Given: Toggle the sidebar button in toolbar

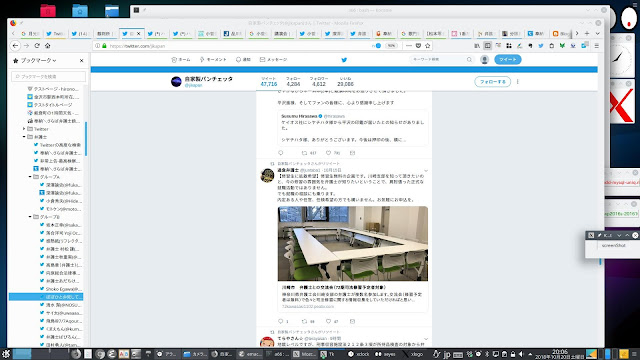Looking at the screenshot, I should [x=487, y=46].
